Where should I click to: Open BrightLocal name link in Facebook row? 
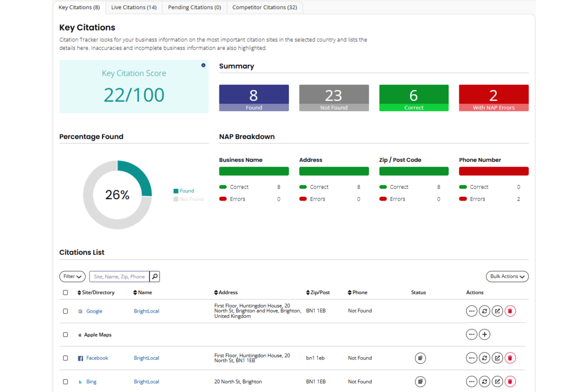(146, 358)
